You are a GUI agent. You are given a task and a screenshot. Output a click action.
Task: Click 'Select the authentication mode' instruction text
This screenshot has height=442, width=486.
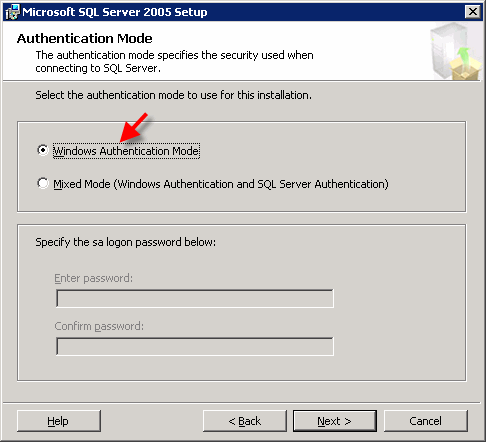(174, 95)
